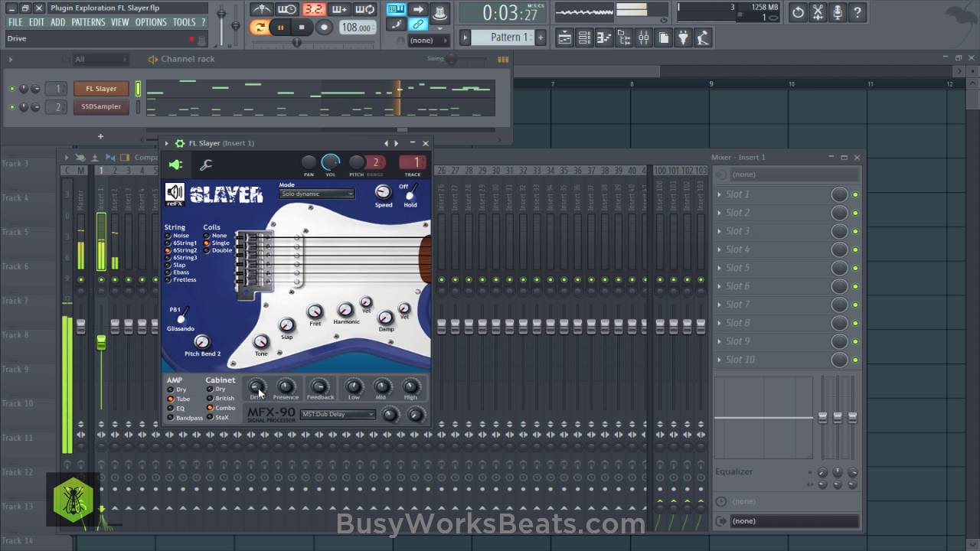Image resolution: width=980 pixels, height=551 pixels.
Task: Open the FILE menu
Action: tap(15, 22)
